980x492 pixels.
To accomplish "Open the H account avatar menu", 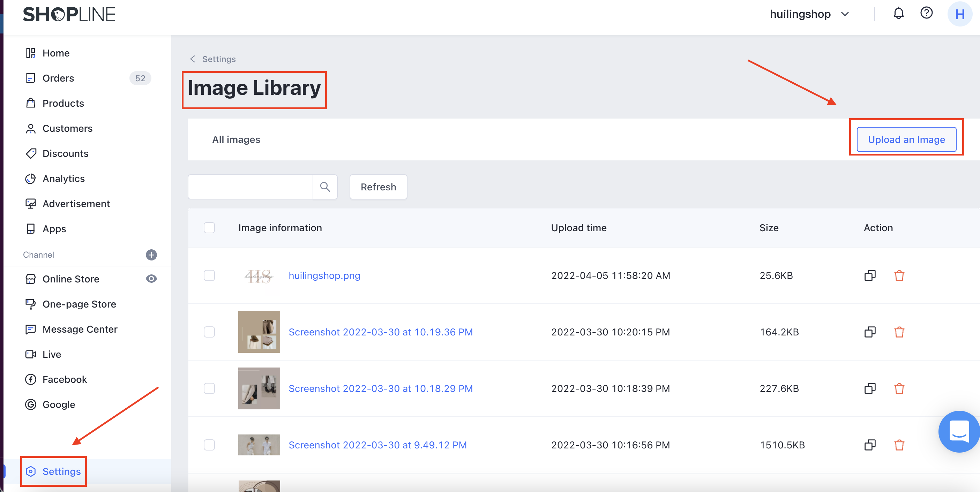I will (959, 14).
